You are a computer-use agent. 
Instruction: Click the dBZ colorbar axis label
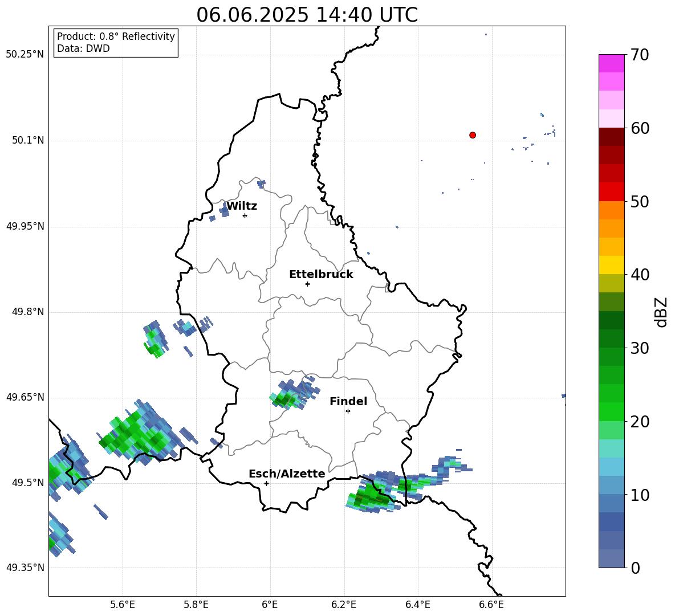(x=661, y=312)
